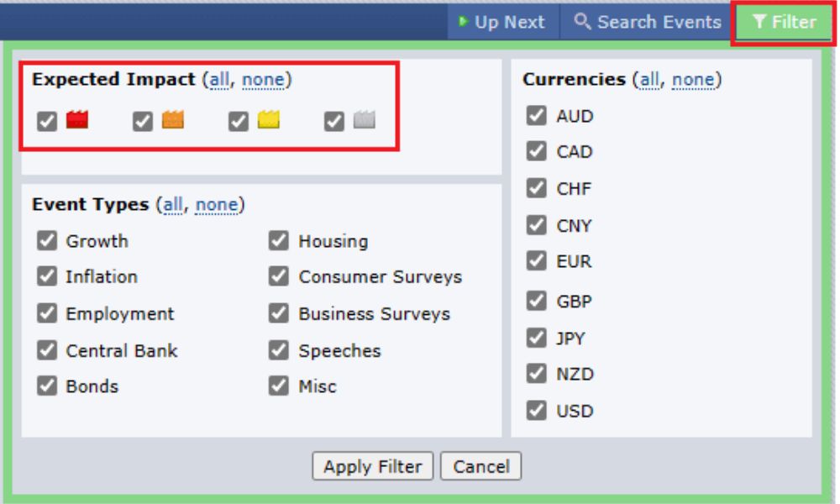
Task: Click the red high impact icon
Action: pos(77,120)
